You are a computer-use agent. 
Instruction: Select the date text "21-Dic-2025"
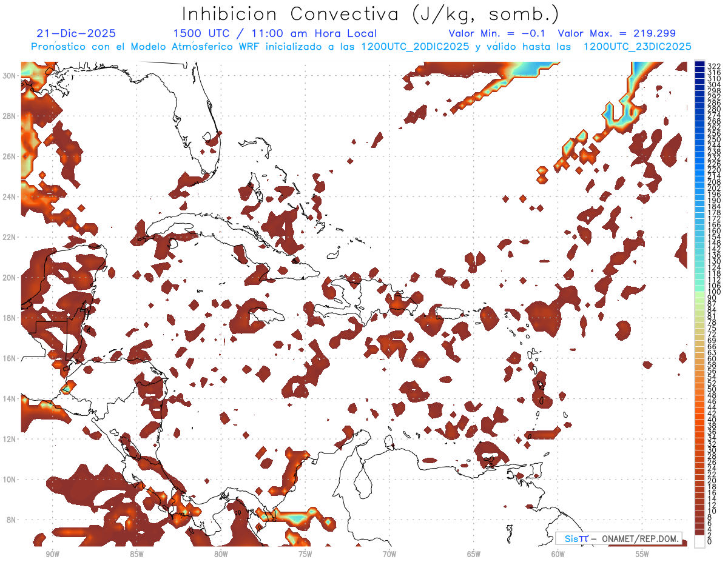[76, 34]
